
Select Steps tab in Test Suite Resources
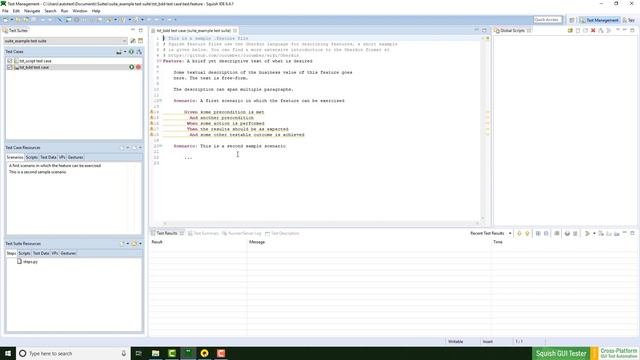11,253
